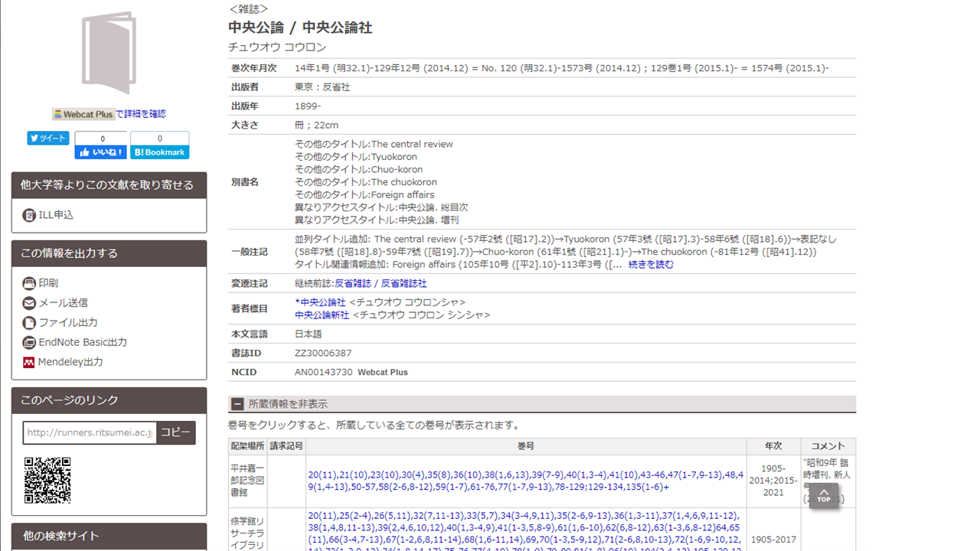Open Webcat Plus details link
This screenshot has height=551, width=980.
(x=109, y=114)
